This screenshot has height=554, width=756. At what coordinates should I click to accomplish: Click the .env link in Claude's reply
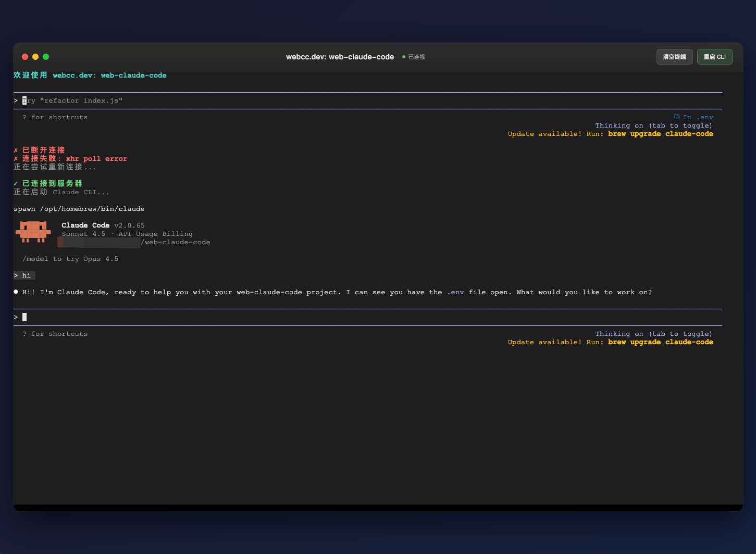click(x=455, y=292)
